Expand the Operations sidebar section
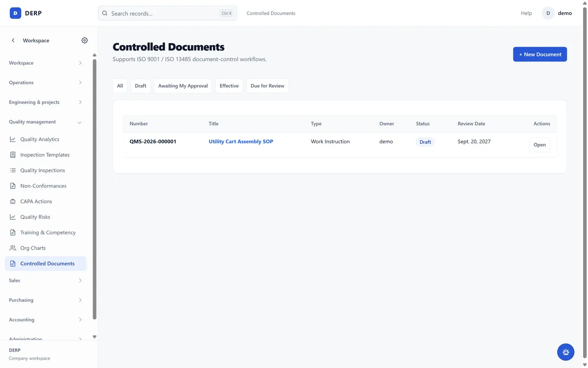588x368 pixels. tap(46, 82)
